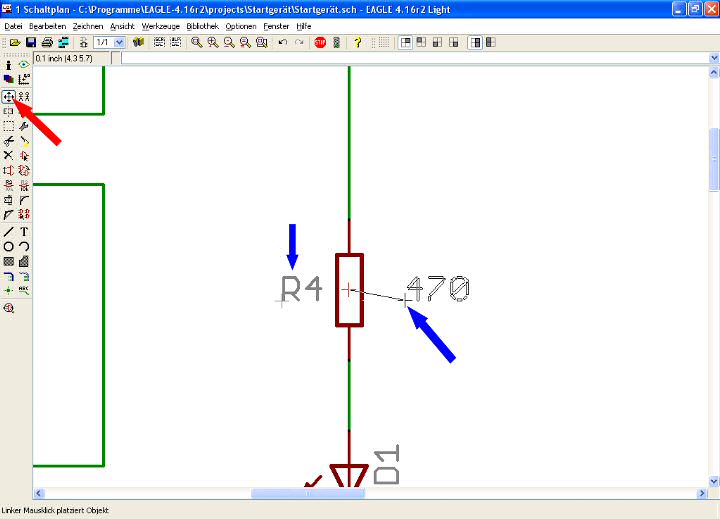The image size is (720, 519).
Task: Click the open folder icon
Action: [16, 43]
